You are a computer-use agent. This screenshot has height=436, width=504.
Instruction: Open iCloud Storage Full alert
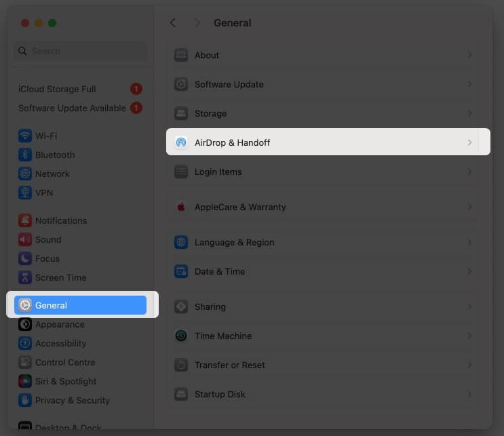coord(80,89)
